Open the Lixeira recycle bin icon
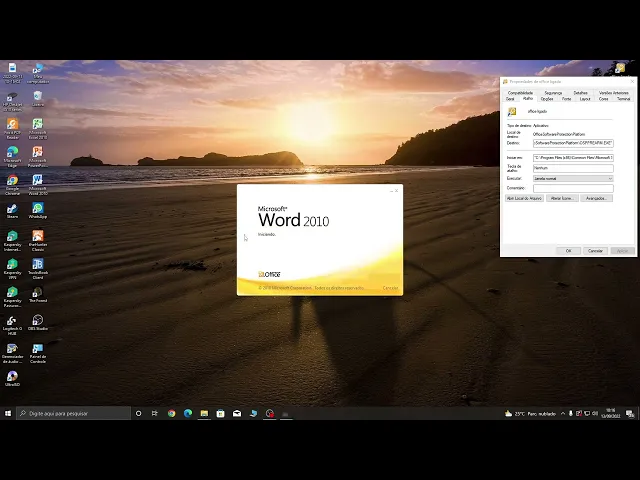Image resolution: width=640 pixels, height=480 pixels. [x=38, y=99]
